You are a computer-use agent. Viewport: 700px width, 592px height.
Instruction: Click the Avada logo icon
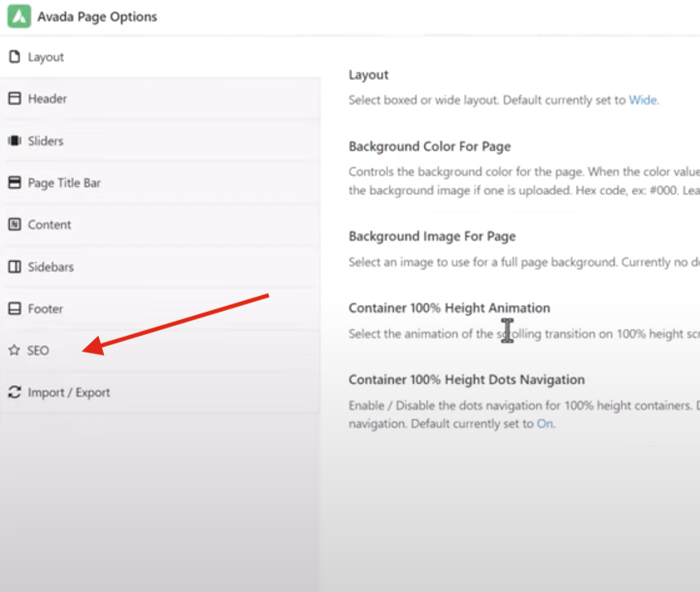pyautogui.click(x=19, y=16)
